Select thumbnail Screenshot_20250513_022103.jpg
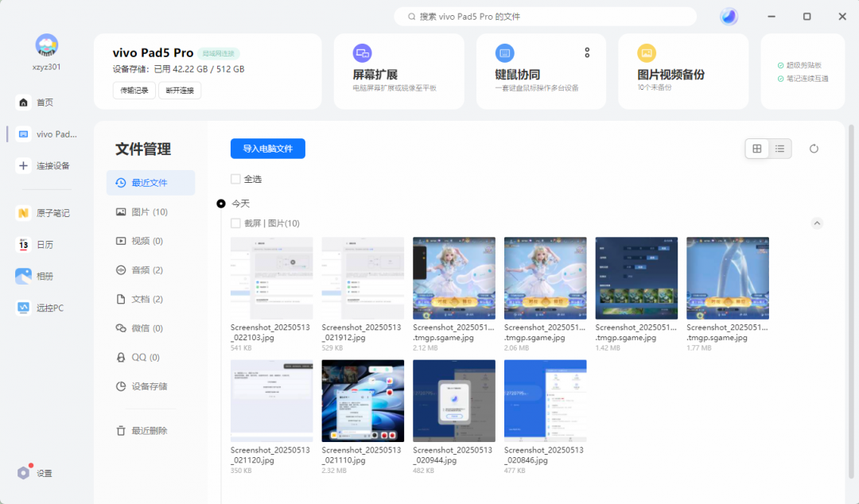Viewport: 859px width, 504px height. tap(272, 277)
